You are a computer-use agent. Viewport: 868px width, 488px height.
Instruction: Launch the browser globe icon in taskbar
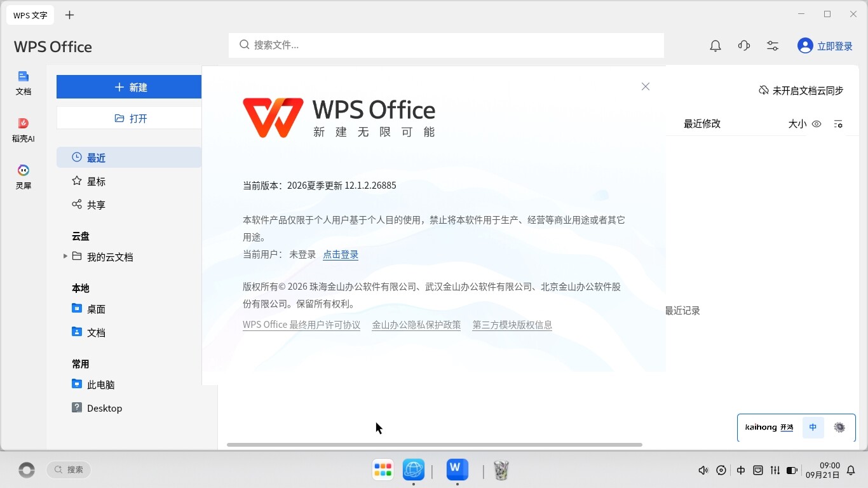pos(414,470)
